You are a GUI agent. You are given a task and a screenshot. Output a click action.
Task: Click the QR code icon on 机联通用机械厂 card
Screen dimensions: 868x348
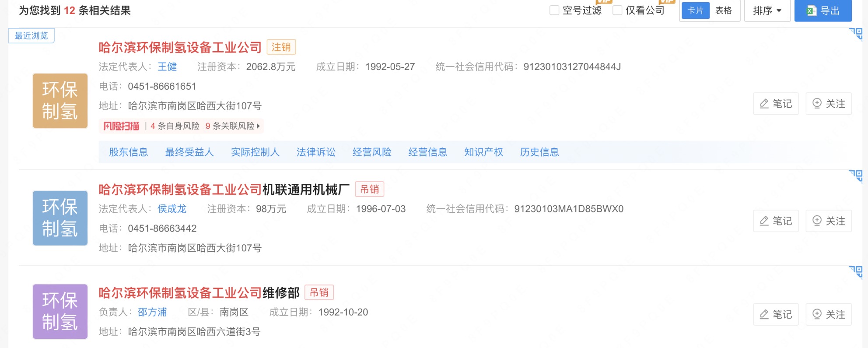coord(856,177)
